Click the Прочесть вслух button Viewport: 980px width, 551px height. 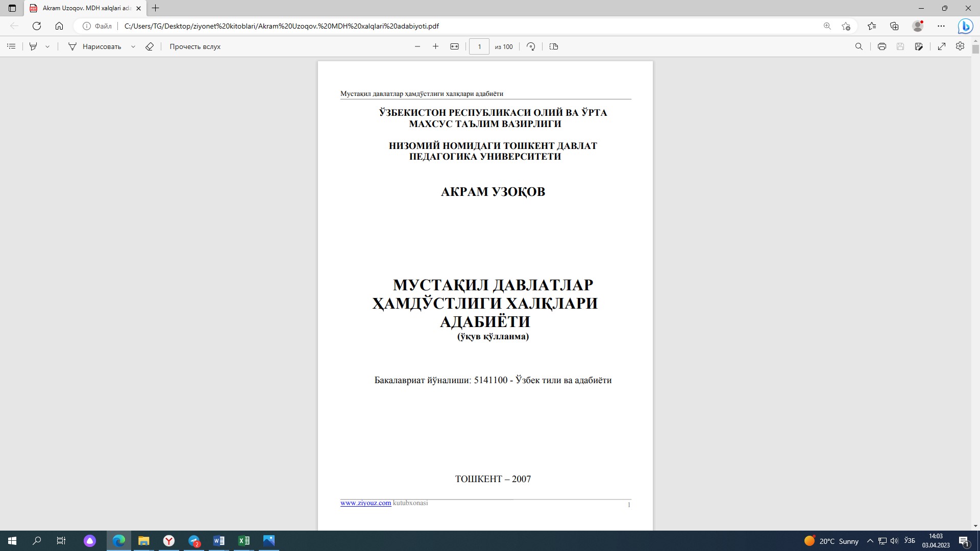point(195,46)
